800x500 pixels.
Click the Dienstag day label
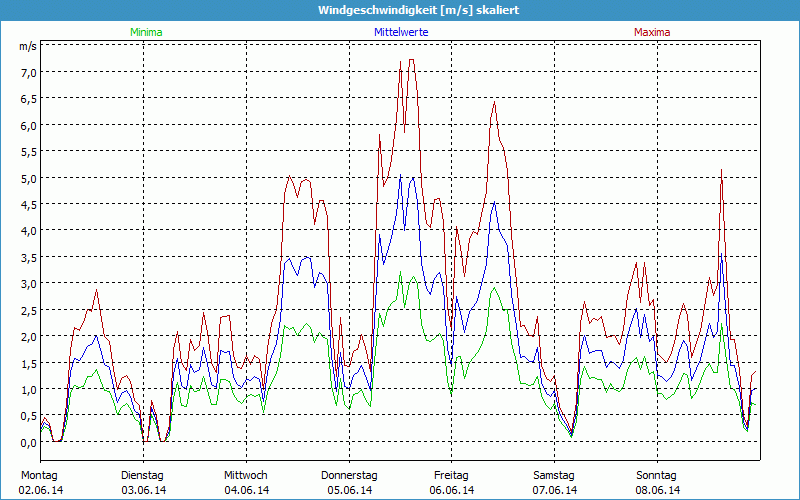(142, 476)
